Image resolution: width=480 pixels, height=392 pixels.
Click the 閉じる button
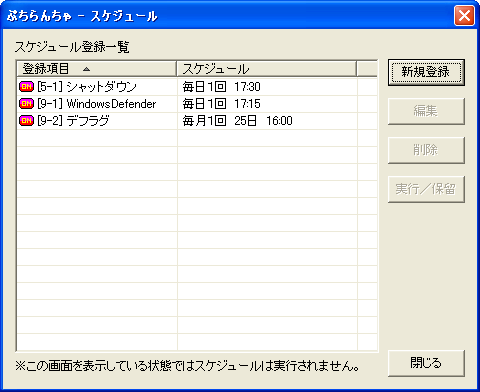[x=426, y=363]
